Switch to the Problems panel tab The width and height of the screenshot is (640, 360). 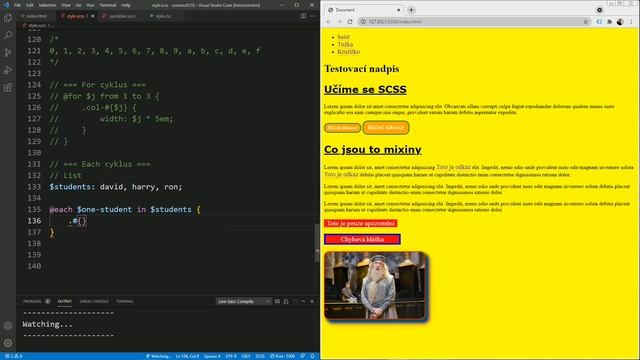pyautogui.click(x=36, y=301)
